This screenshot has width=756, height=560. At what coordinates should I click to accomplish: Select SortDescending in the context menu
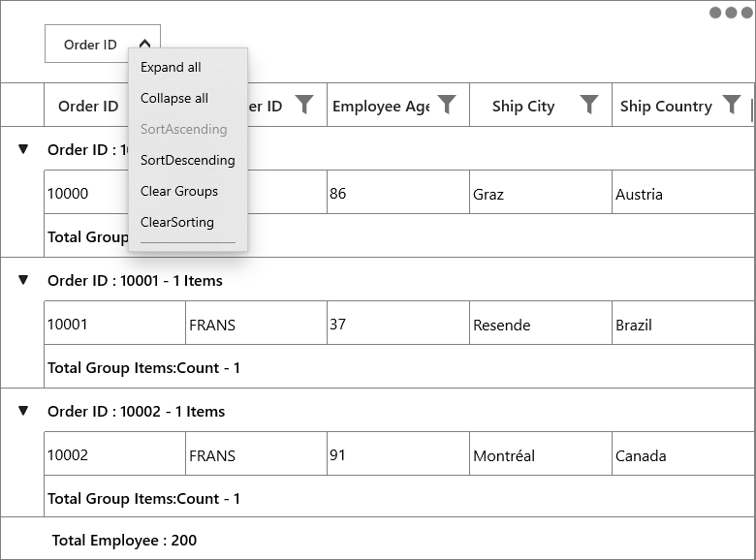188,160
